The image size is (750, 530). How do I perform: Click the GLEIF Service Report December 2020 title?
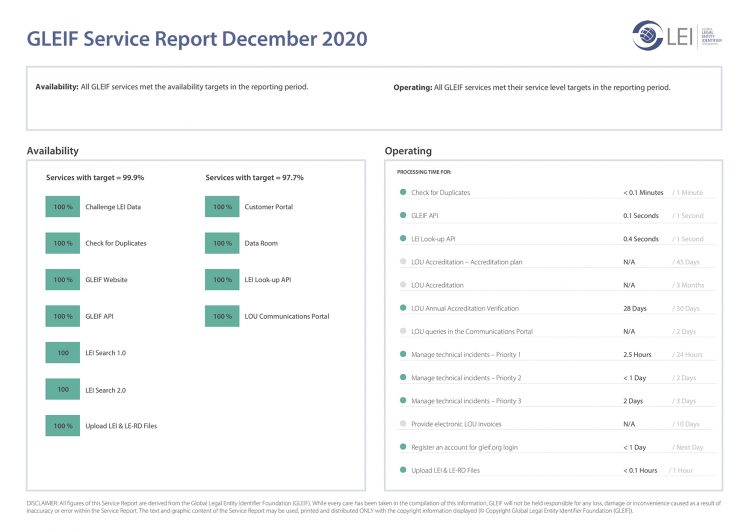(197, 39)
